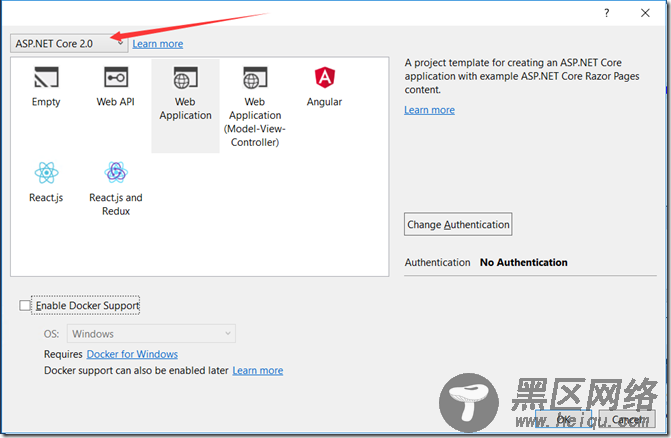The width and height of the screenshot is (671, 438).
Task: Pick the React.js and Redux template icon
Action: [x=116, y=172]
